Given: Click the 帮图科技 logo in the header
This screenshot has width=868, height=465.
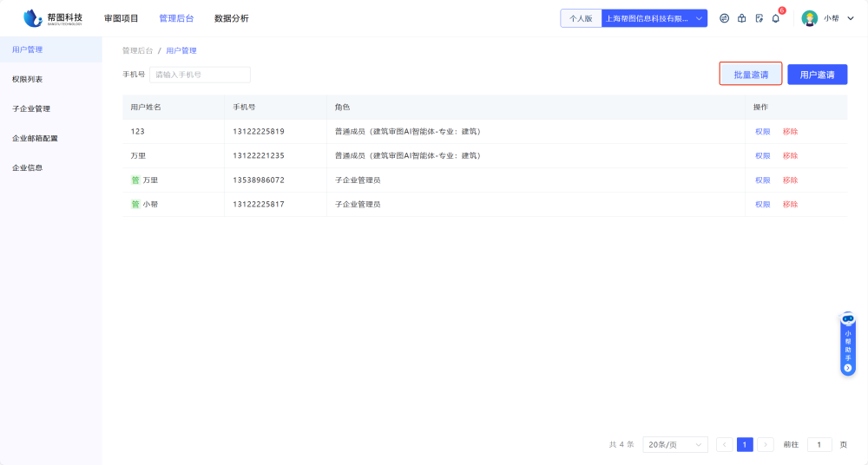Looking at the screenshot, I should point(53,18).
